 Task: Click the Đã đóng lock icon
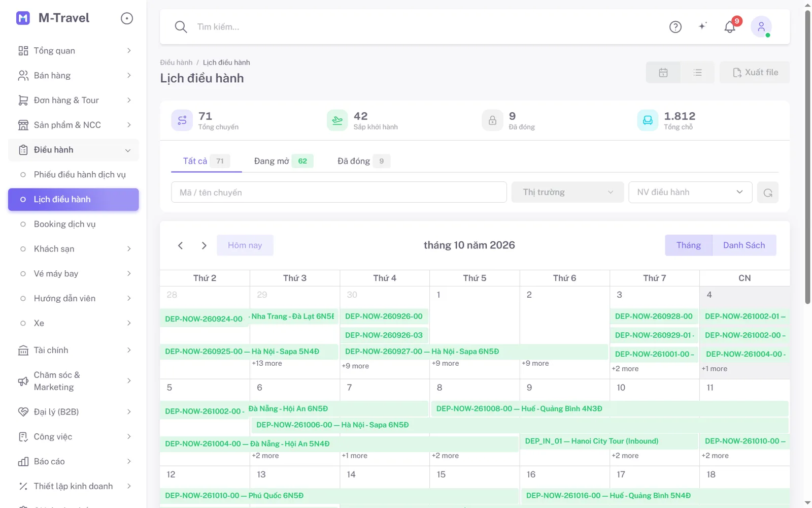pos(492,120)
